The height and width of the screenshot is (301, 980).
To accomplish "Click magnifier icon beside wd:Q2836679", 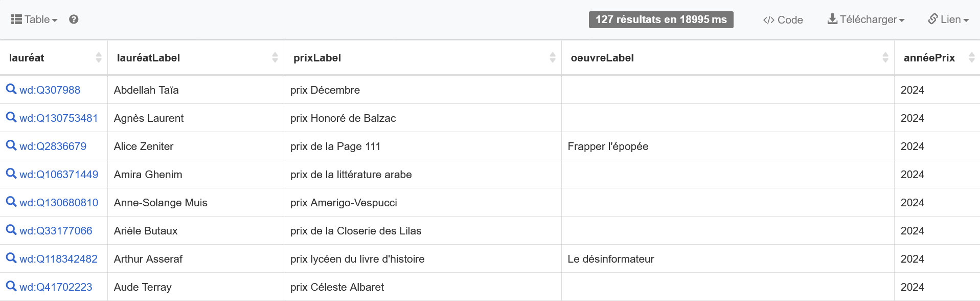I will coord(11,145).
